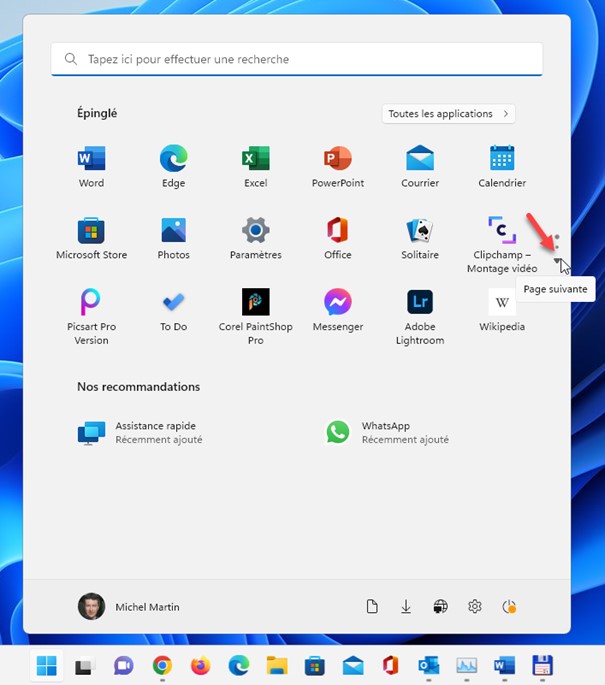
Task: Click in the search box at top
Action: (297, 59)
